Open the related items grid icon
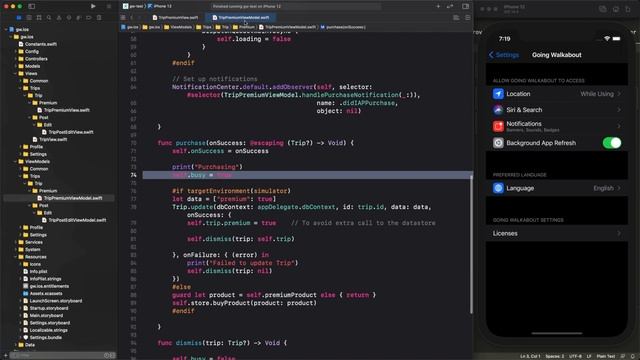Screen dimensions: 640x360 123,18
